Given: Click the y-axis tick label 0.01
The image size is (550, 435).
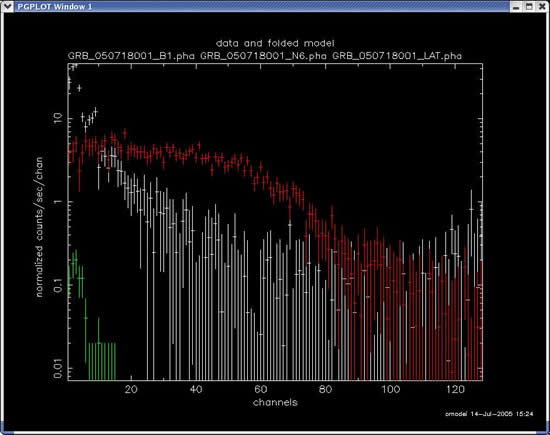Looking at the screenshot, I should click(58, 368).
